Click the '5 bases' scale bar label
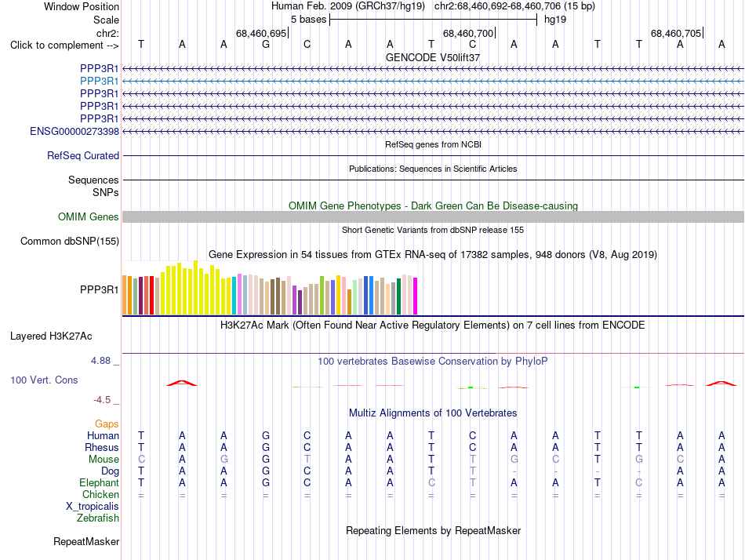 point(308,20)
